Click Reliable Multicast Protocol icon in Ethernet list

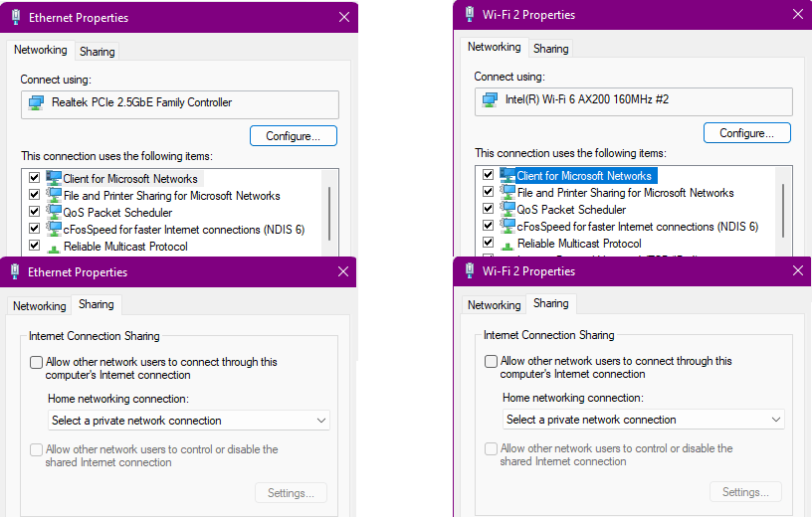tap(54, 248)
